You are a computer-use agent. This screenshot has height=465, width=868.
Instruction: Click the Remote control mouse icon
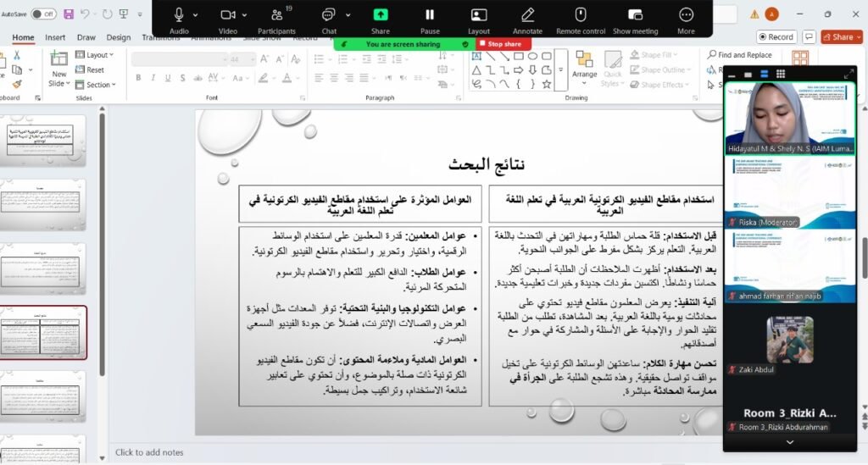point(581,14)
